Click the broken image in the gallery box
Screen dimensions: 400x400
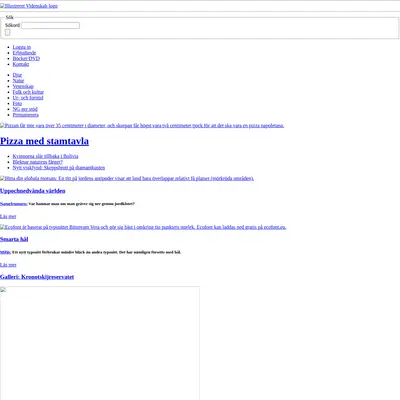pyautogui.click(x=3, y=290)
